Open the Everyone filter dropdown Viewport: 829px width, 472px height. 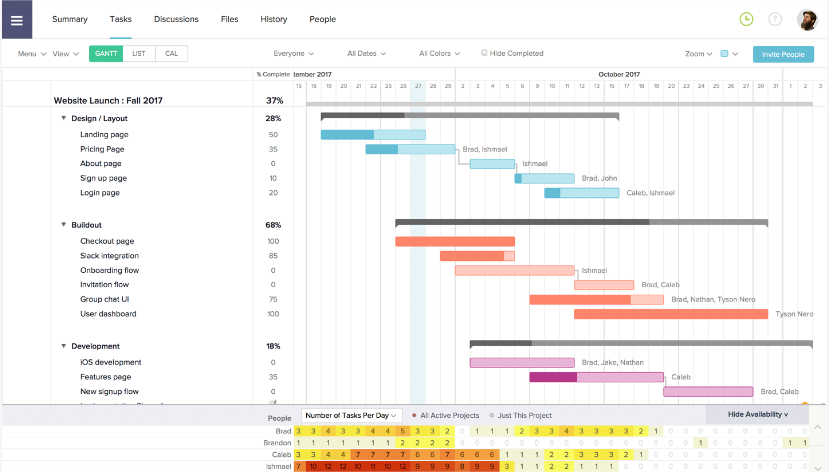point(294,54)
